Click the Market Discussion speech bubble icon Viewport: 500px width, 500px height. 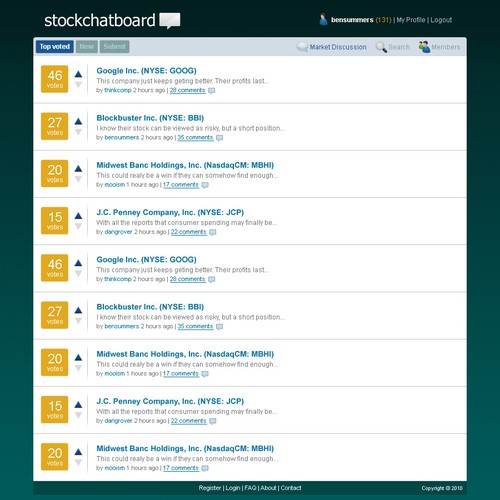[x=302, y=47]
